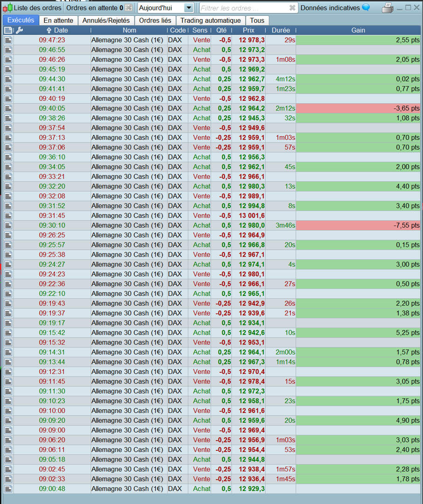Sort by Date column header
Image resolution: width=423 pixels, height=504 pixels.
pyautogui.click(x=57, y=30)
